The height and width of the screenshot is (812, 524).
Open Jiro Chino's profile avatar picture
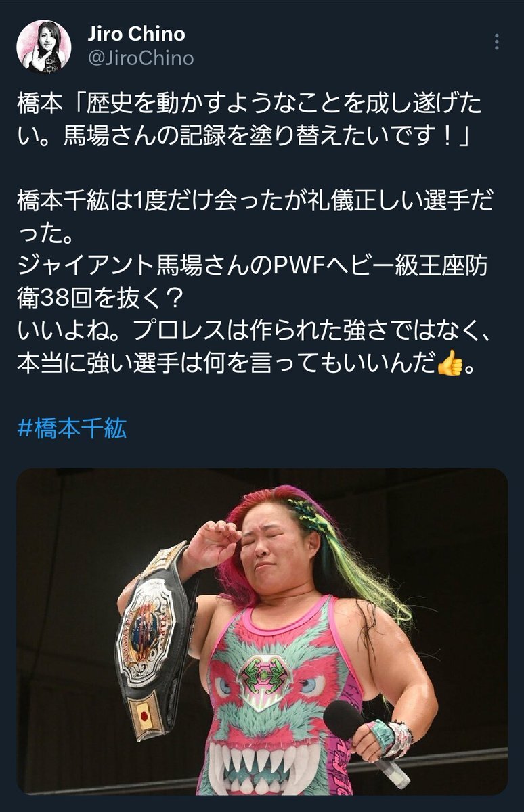coord(43,46)
